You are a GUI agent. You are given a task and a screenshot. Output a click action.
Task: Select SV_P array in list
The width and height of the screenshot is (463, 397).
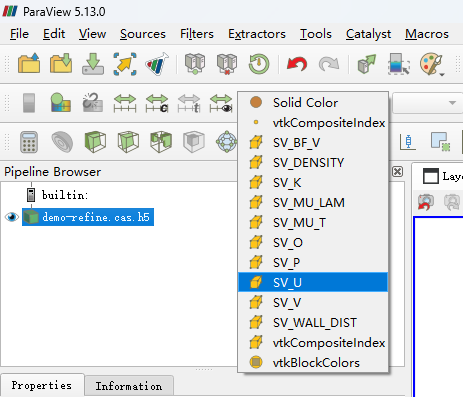[313, 262]
